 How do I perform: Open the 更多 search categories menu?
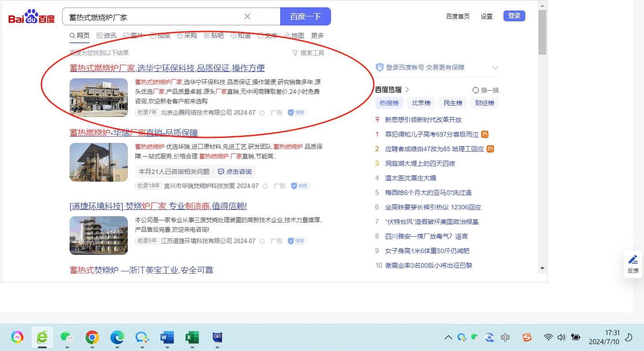pyautogui.click(x=317, y=36)
